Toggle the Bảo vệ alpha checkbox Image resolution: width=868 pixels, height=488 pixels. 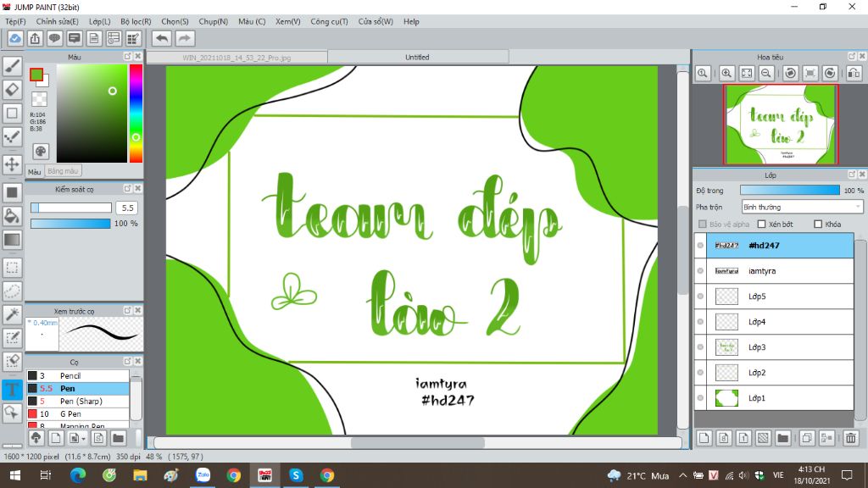coord(703,224)
